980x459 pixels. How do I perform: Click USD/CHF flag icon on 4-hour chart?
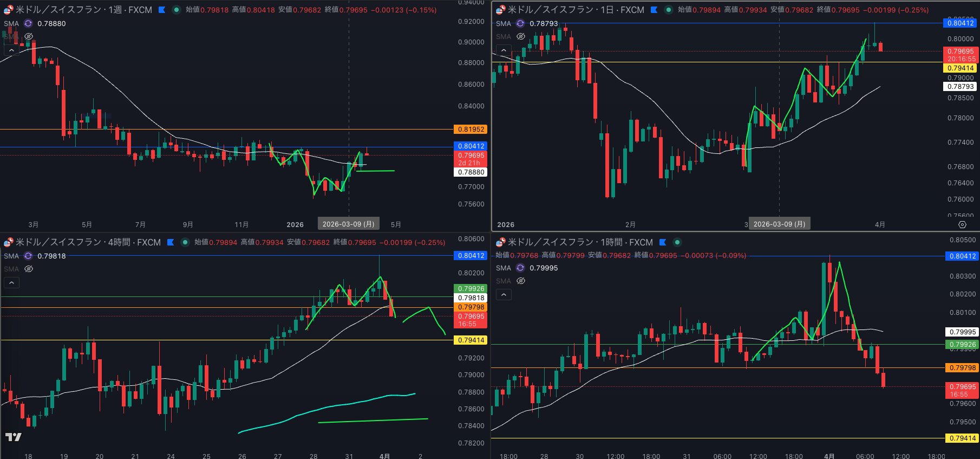pyautogui.click(x=9, y=242)
